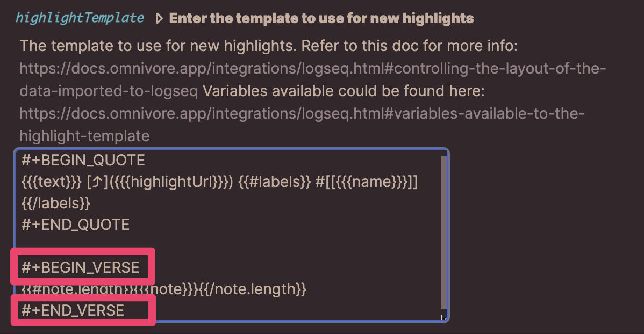
Task: Click the highlightTemplate setting key label
Action: pos(80,18)
